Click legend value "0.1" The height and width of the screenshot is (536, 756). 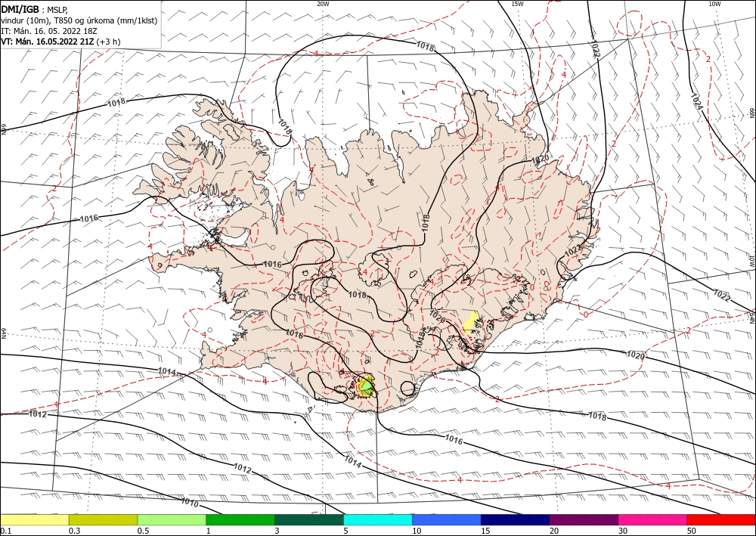coord(5,531)
